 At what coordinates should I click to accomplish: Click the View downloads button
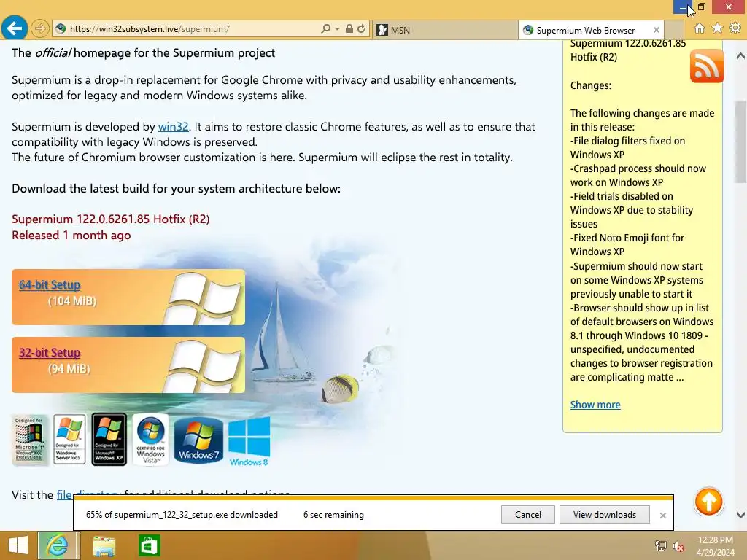(x=605, y=515)
